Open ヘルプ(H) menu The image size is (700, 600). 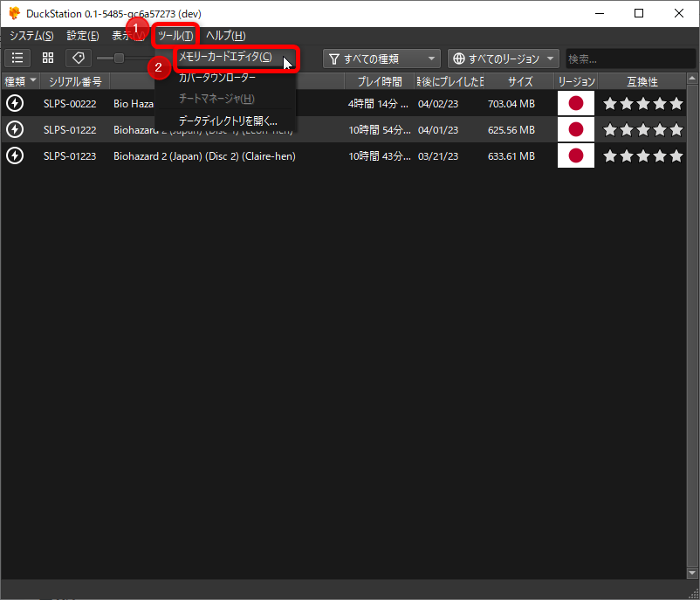225,36
